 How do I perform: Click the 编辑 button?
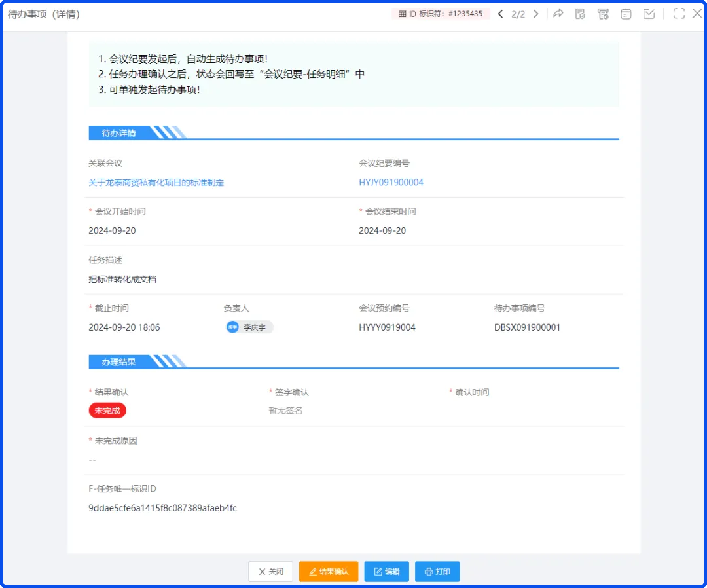(x=386, y=572)
